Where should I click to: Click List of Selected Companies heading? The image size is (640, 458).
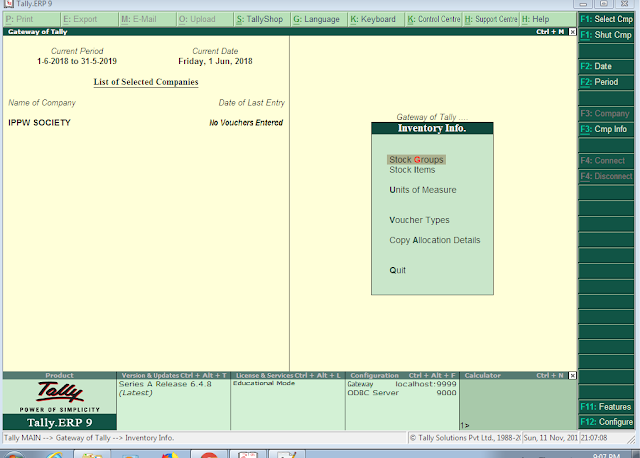tap(146, 82)
